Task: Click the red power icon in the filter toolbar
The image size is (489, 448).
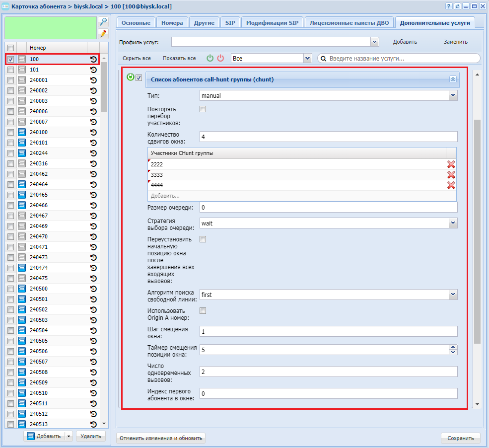Action: point(221,58)
